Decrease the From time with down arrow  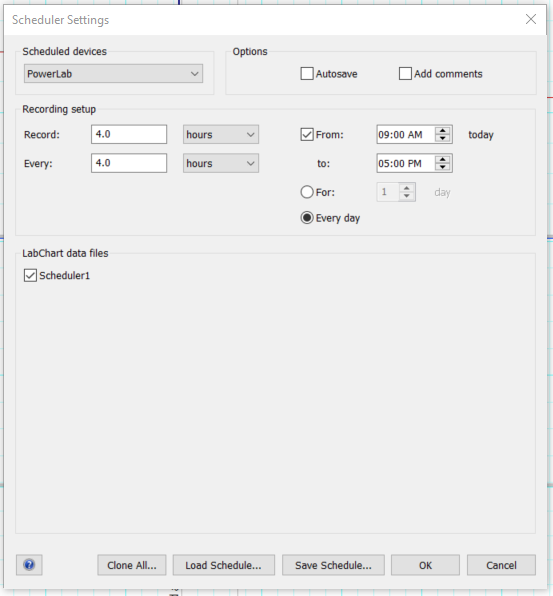pos(442,138)
